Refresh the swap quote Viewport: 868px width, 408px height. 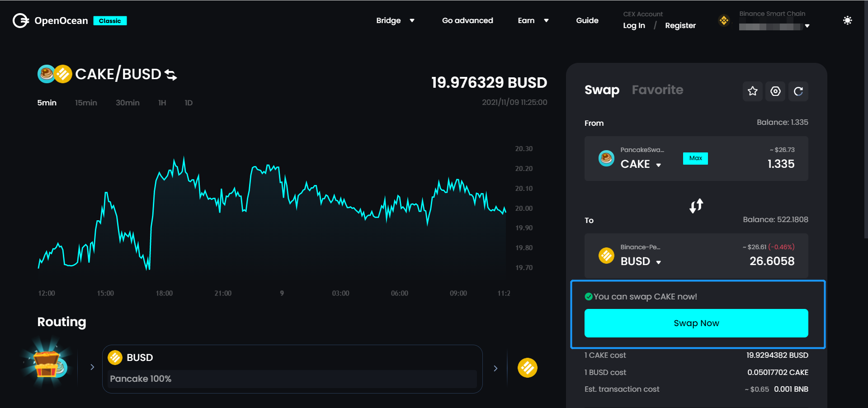point(798,91)
